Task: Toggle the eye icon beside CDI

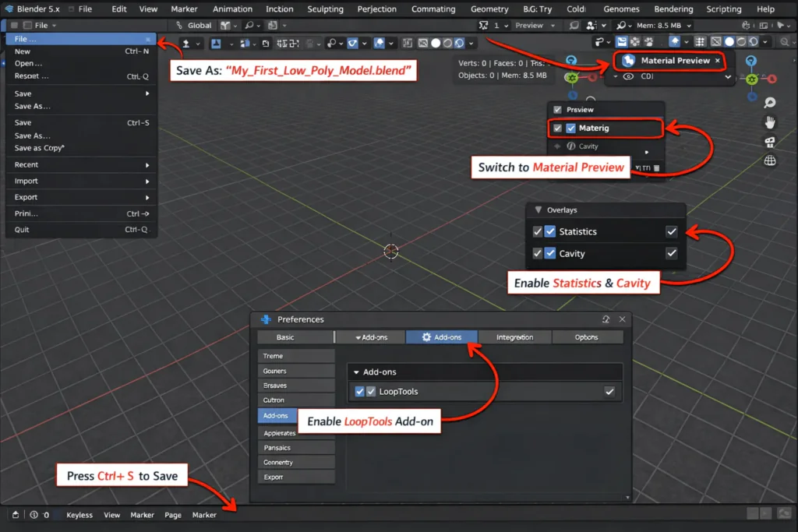Action: (x=629, y=77)
